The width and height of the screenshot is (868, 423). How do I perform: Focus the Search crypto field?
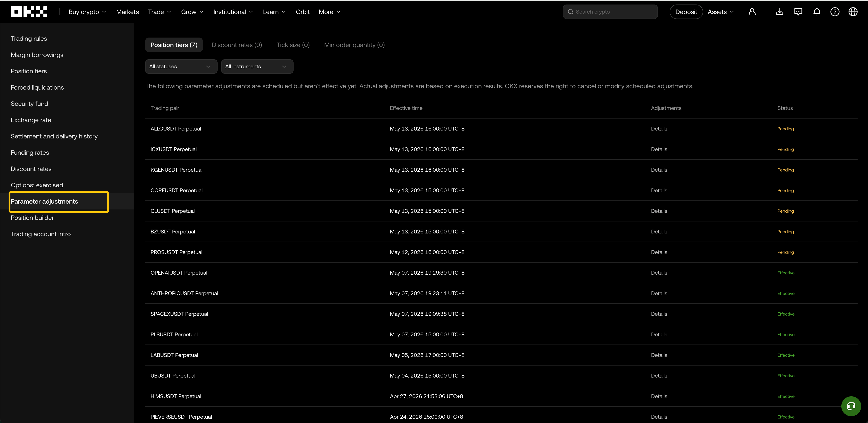pyautogui.click(x=610, y=12)
